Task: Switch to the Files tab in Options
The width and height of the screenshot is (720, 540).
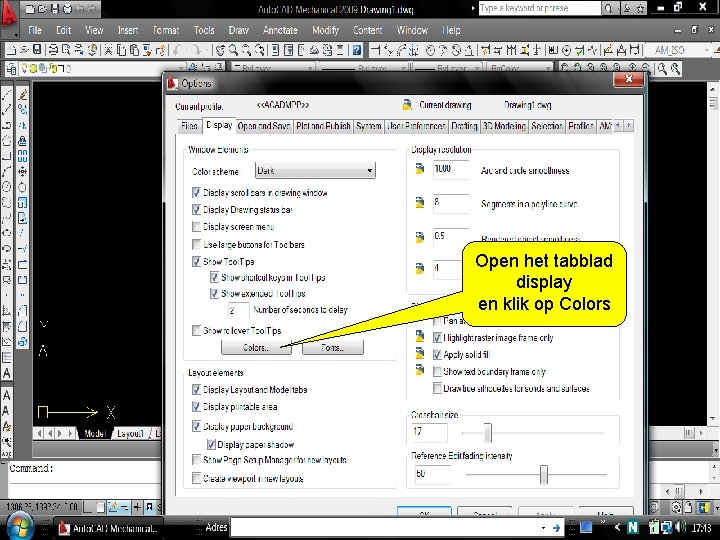Action: tap(189, 126)
